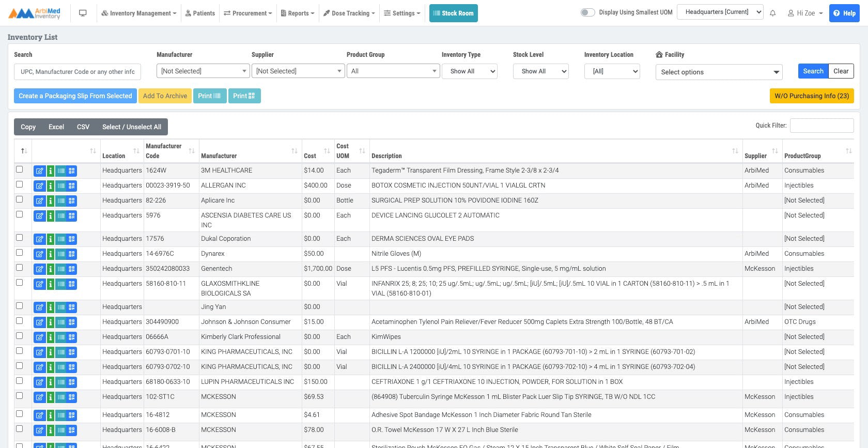
Task: Open the Supplier filter dropdown
Action: (298, 71)
